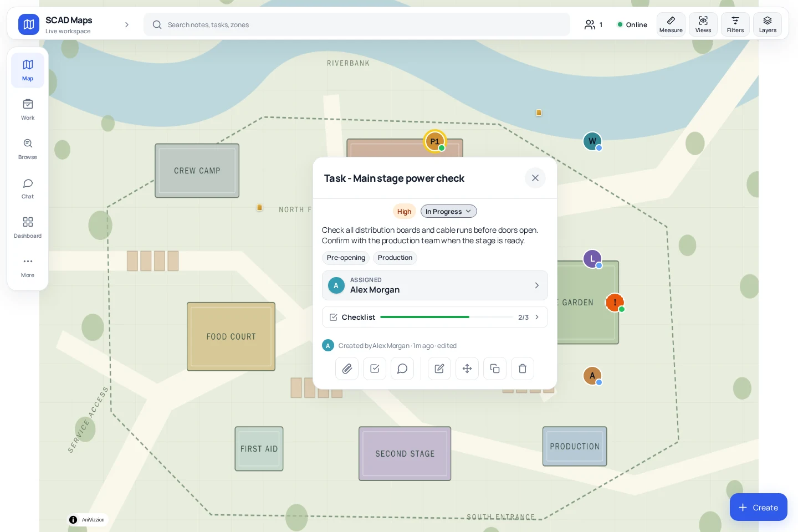798x532 pixels.
Task: Select the L user marker near the garden
Action: click(592, 259)
